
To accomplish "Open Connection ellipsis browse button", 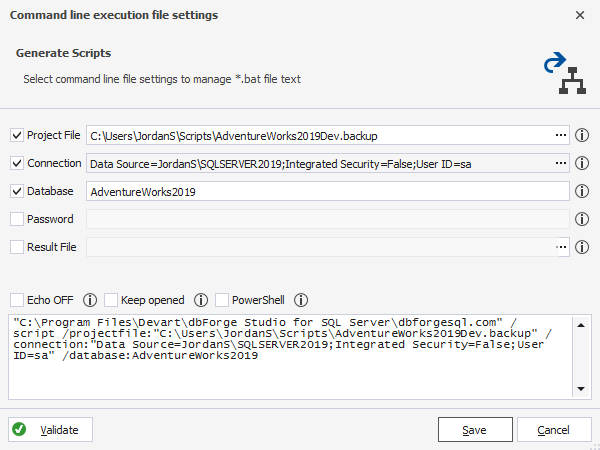I will point(561,163).
